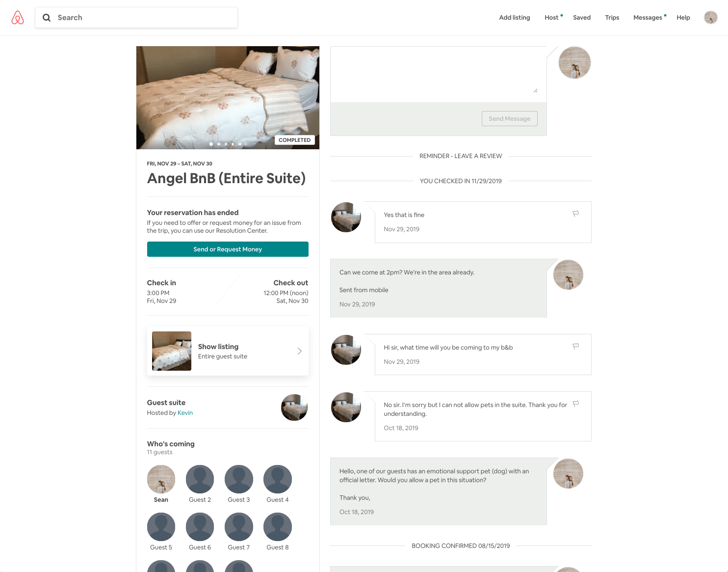Click the Airbnb logo icon

pos(18,18)
